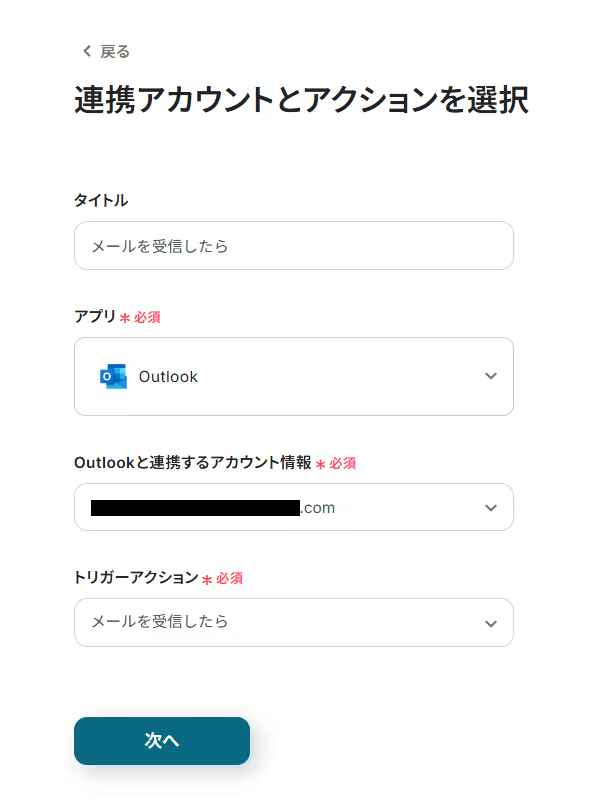Image resolution: width=601 pixels, height=803 pixels.
Task: Click the アプリ field label
Action: point(95,316)
